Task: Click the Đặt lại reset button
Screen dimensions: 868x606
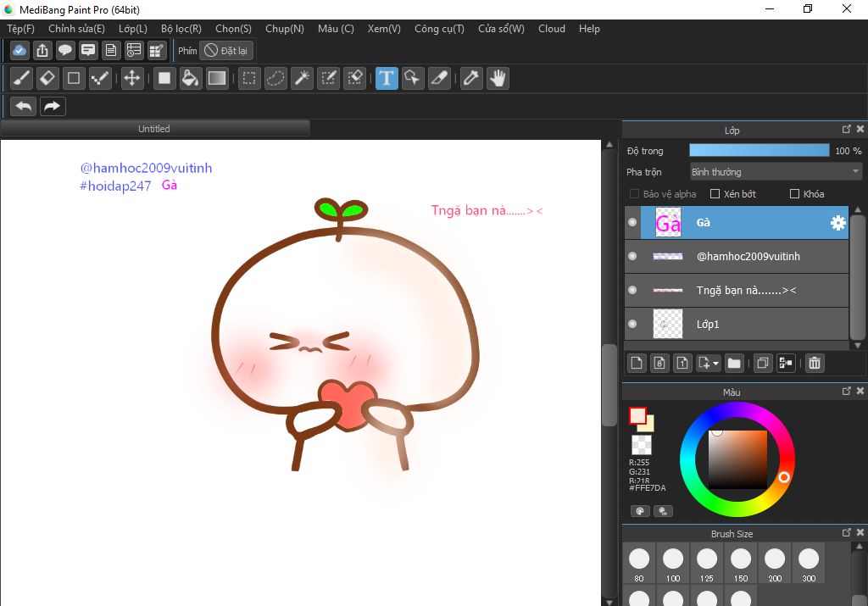Action: click(x=226, y=50)
